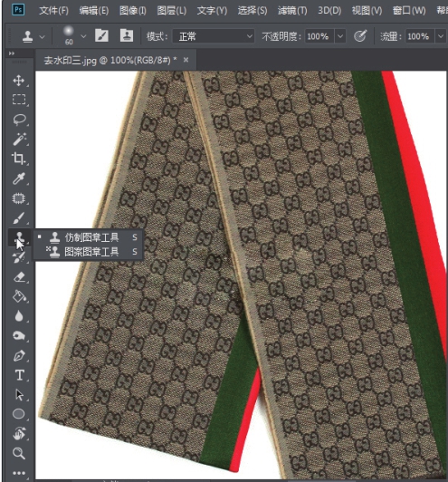Open the brush preset picker arrow
448x482 pixels.
83,36
